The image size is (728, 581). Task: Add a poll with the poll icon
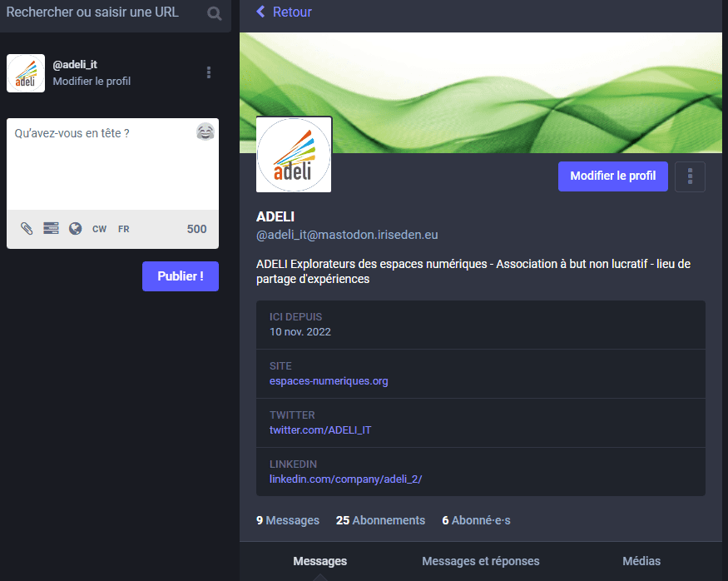[51, 229]
